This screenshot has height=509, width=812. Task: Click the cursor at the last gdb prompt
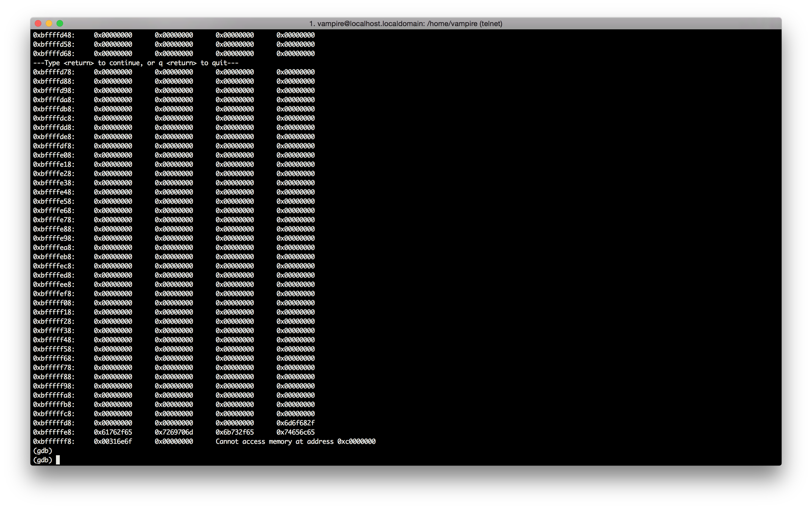58,460
